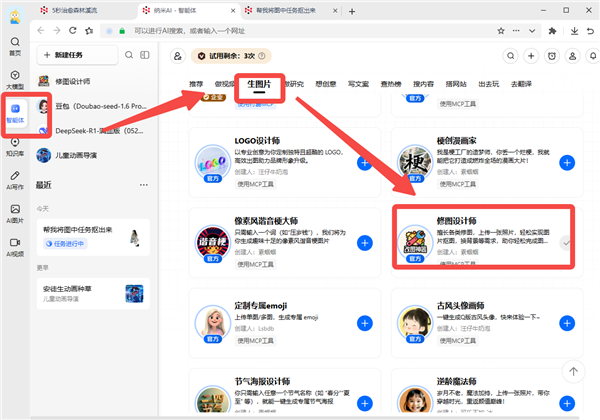Reload the page with refresh icon
Image resolution: width=600 pixels, height=420 pixels.
tap(73, 31)
